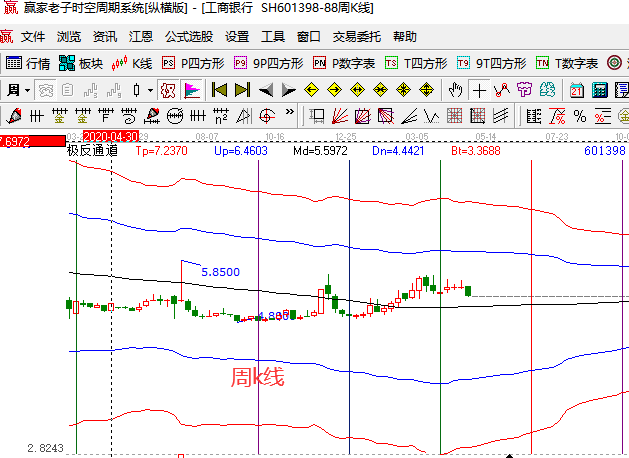Select the n² time ruler tool

221,116
